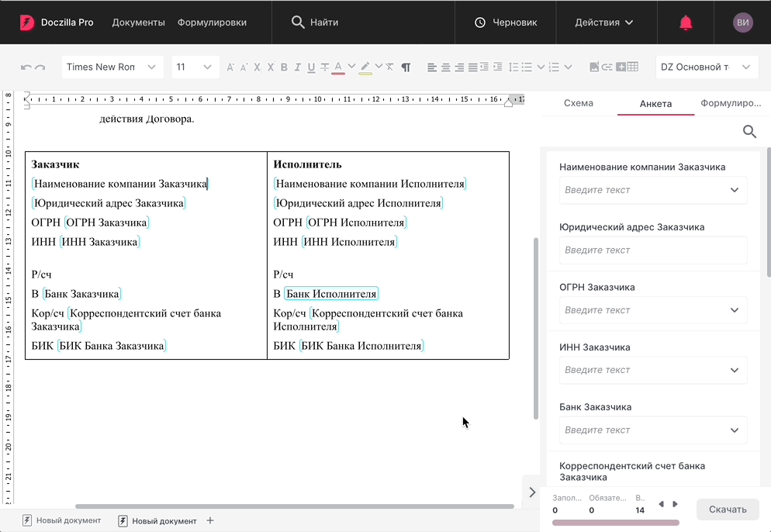The width and height of the screenshot is (771, 532).
Task: Click the insert image icon
Action: click(594, 67)
